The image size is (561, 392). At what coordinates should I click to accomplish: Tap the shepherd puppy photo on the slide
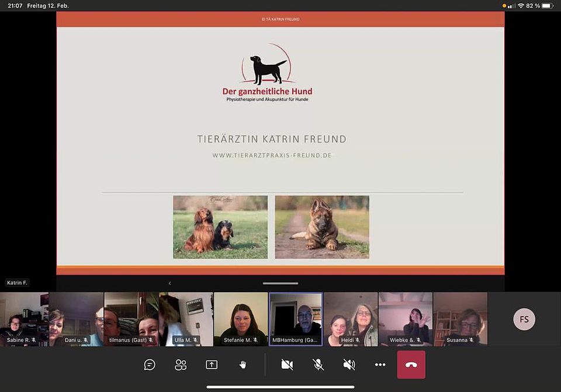(321, 227)
